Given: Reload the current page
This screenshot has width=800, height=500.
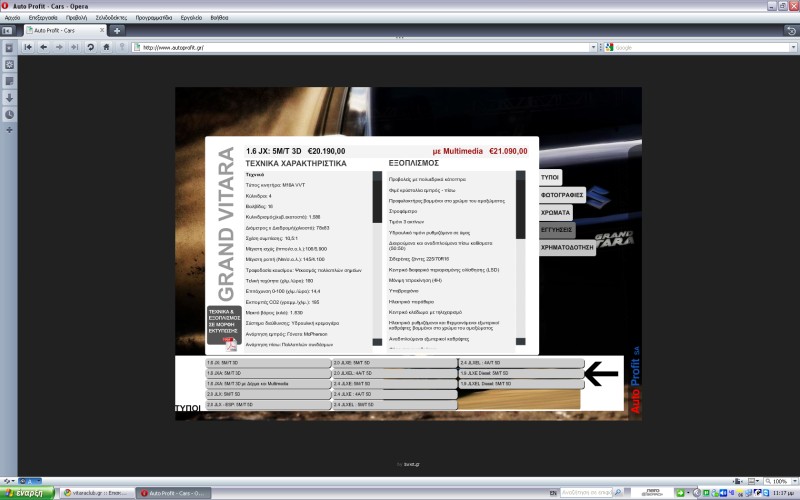Looking at the screenshot, I should coord(90,47).
